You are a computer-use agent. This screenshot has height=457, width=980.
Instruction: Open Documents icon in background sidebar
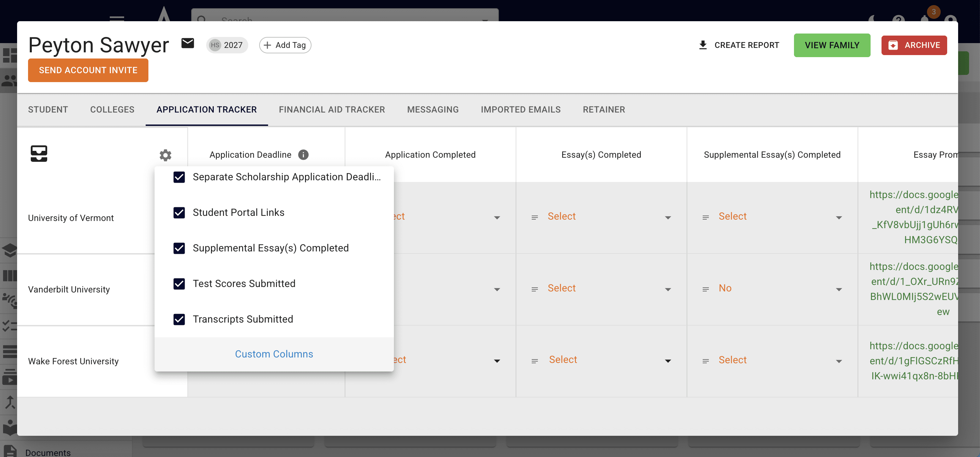click(x=10, y=451)
